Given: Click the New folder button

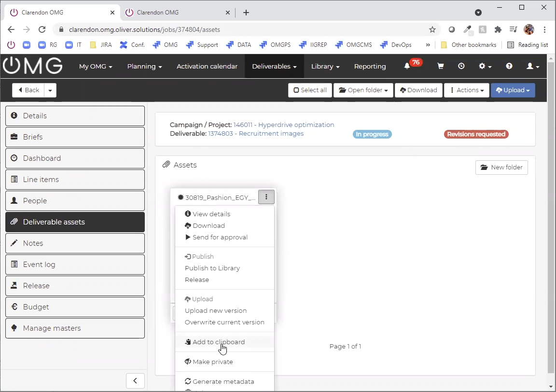Looking at the screenshot, I should tap(501, 168).
